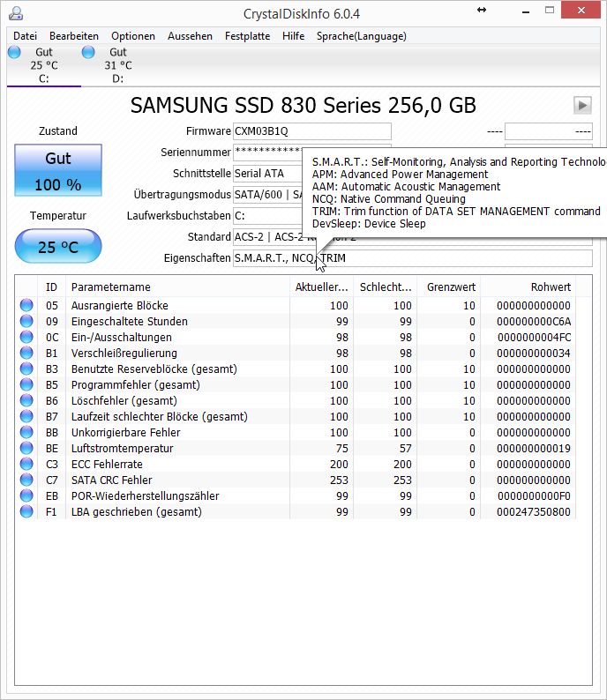The height and width of the screenshot is (700, 607).
Task: Click the status orb for POR-Wiederherstellungszähler
Action: tap(26, 495)
